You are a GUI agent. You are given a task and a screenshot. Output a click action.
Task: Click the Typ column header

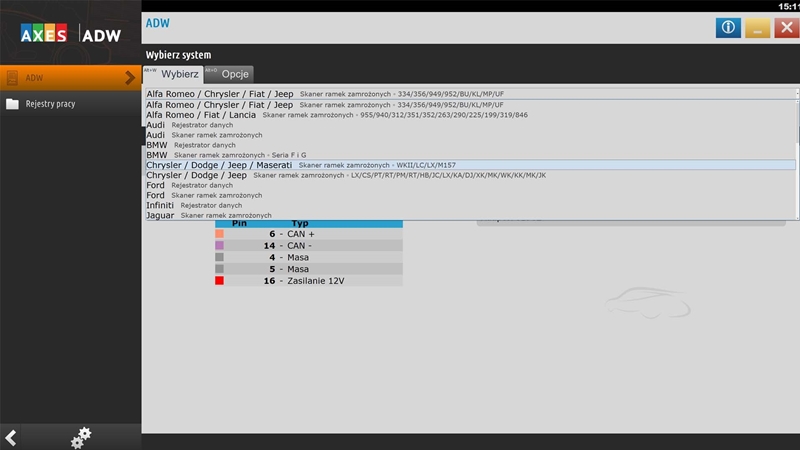tap(300, 223)
